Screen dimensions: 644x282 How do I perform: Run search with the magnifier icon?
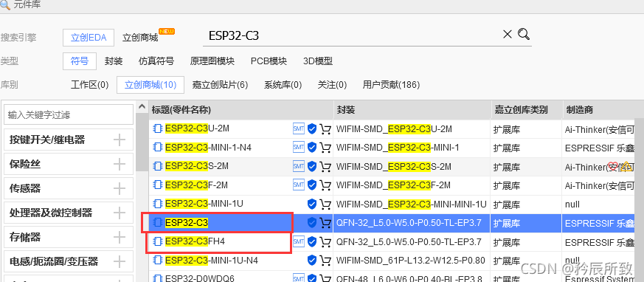tap(524, 34)
